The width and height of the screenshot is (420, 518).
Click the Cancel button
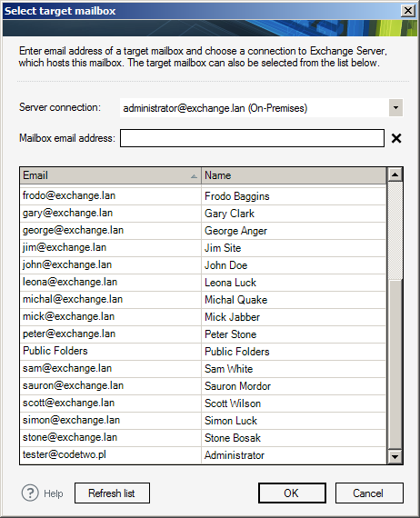[369, 493]
